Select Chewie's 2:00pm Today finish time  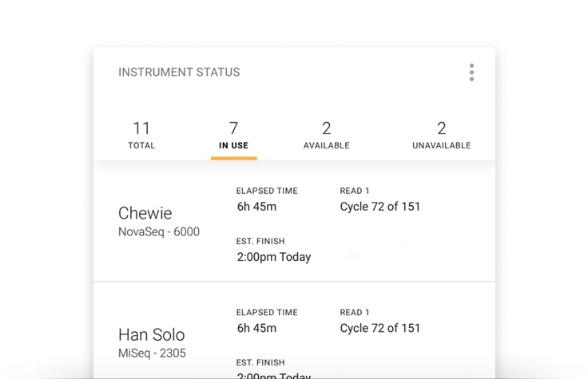pos(274,257)
